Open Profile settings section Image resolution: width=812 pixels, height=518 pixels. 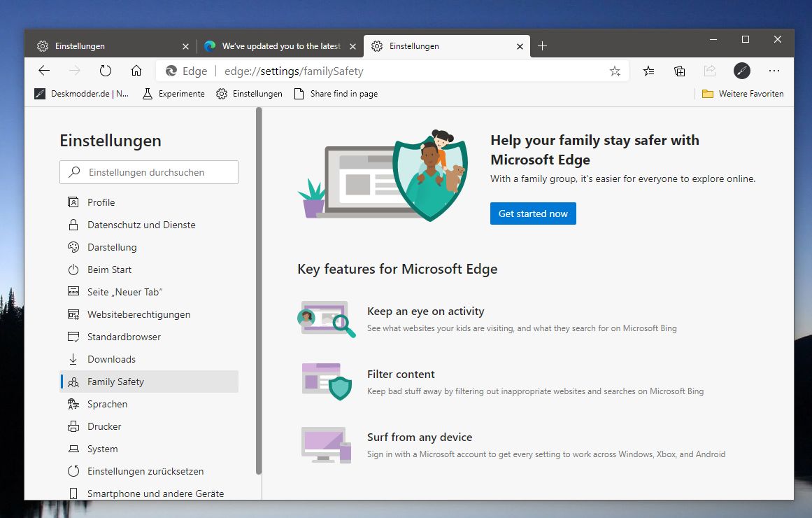149,202
